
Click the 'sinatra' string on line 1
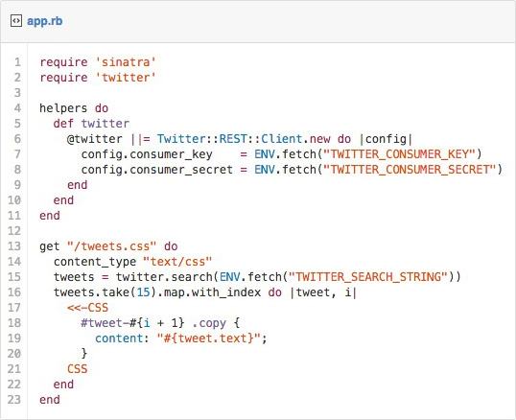[x=126, y=62]
